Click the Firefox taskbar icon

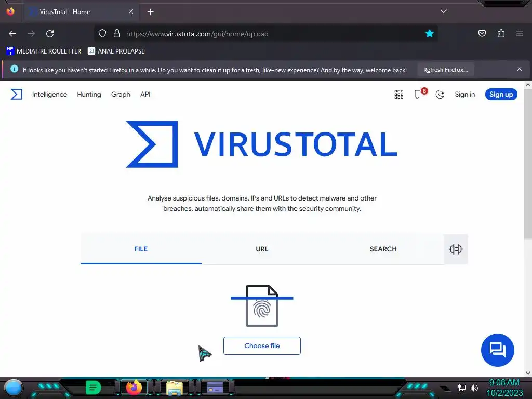pyautogui.click(x=134, y=388)
